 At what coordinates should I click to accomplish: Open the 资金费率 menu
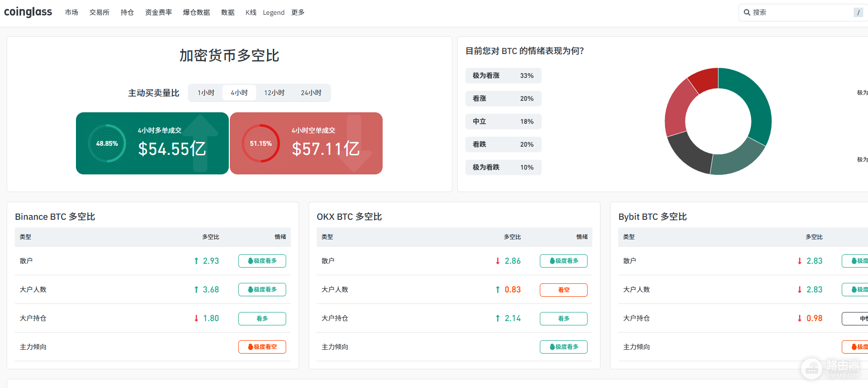coord(159,12)
